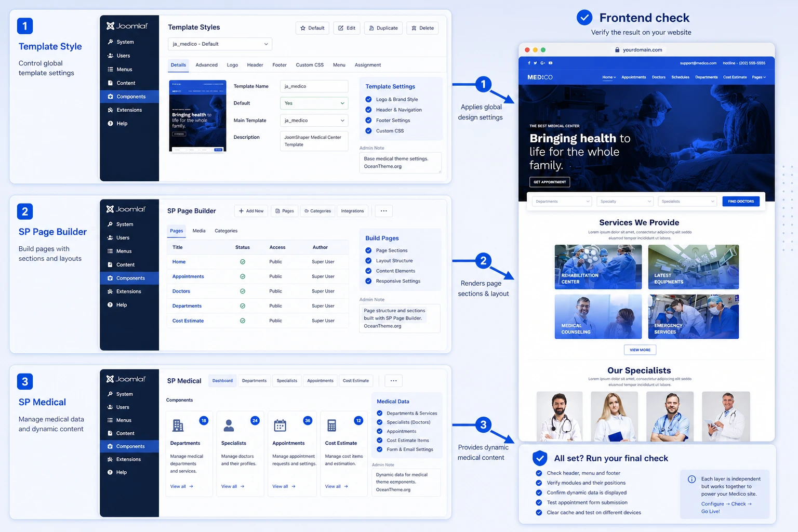Click Twitter icon in website top bar
The height and width of the screenshot is (532, 798).
pos(535,63)
